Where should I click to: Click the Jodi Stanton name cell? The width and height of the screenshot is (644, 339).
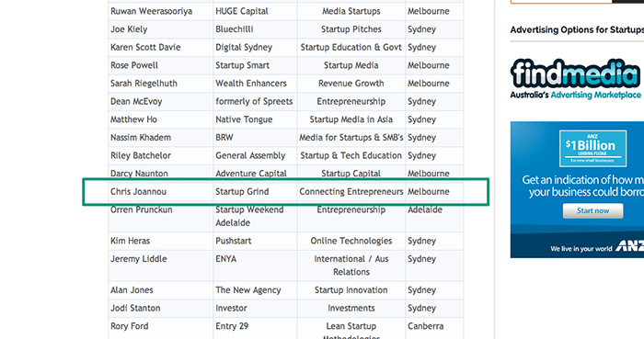[161, 308]
